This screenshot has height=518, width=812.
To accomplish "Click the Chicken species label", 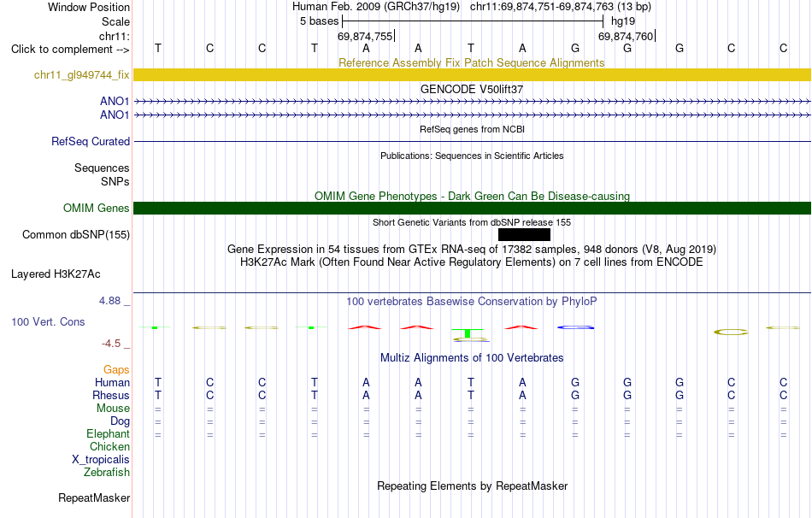I will point(109,446).
